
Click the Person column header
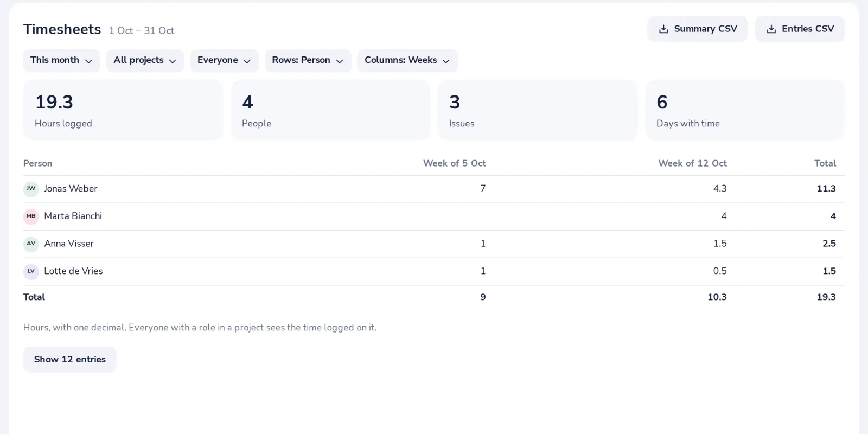tap(38, 163)
